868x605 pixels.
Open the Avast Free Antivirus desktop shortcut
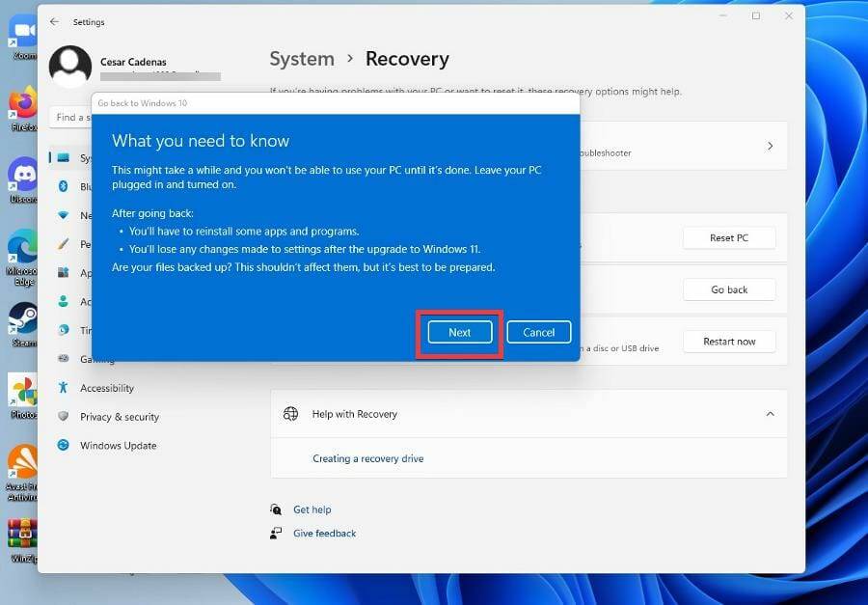tap(23, 473)
